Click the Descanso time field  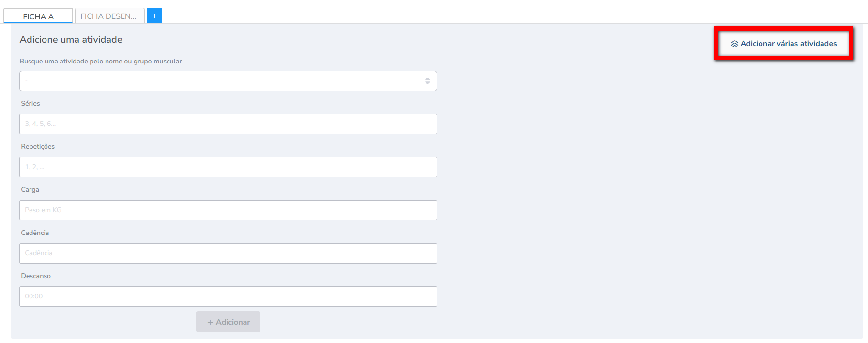[x=228, y=296]
